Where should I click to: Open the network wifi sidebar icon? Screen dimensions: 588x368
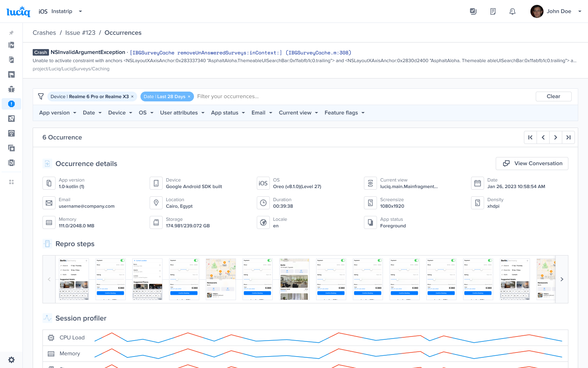(x=11, y=133)
